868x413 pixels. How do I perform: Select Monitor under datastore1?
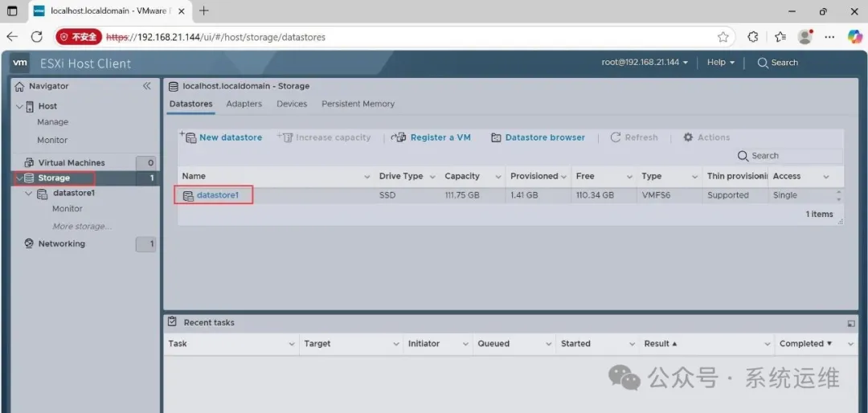pos(67,209)
